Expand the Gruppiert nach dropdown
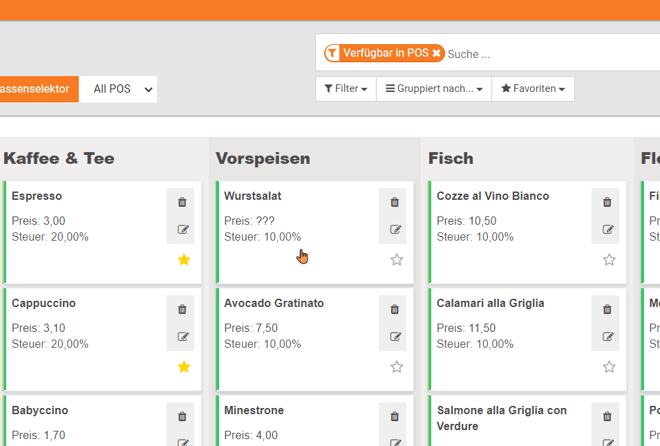 (x=434, y=89)
